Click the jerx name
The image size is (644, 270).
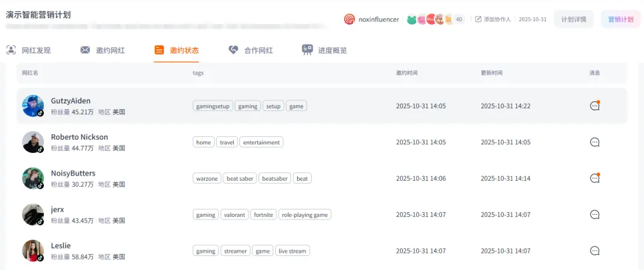pyautogui.click(x=58, y=209)
